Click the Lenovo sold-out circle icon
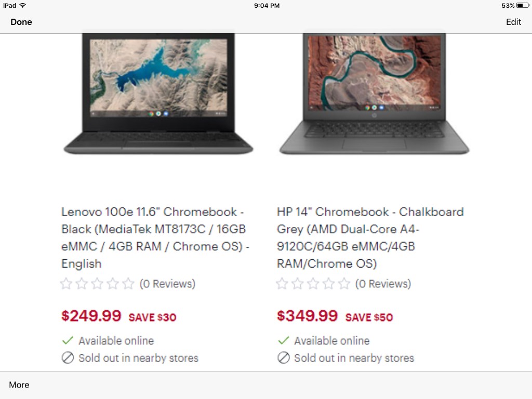The width and height of the screenshot is (532, 399). tap(68, 358)
